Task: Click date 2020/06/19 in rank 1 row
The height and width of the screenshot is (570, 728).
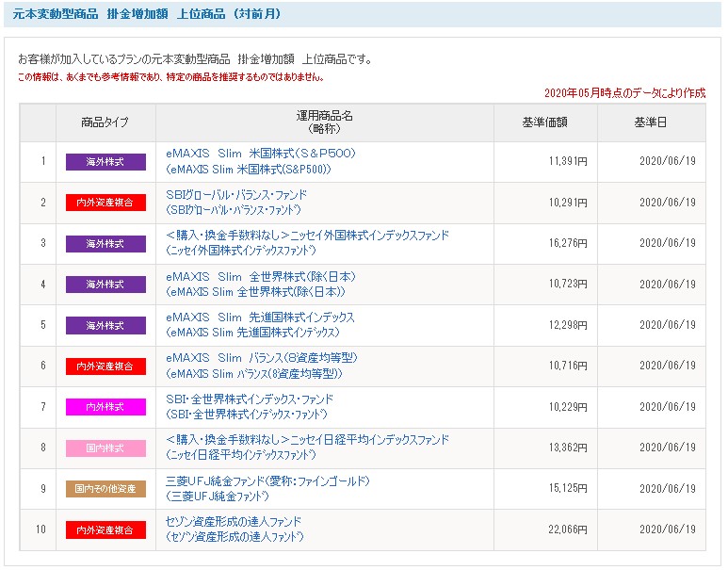Action: (x=668, y=161)
